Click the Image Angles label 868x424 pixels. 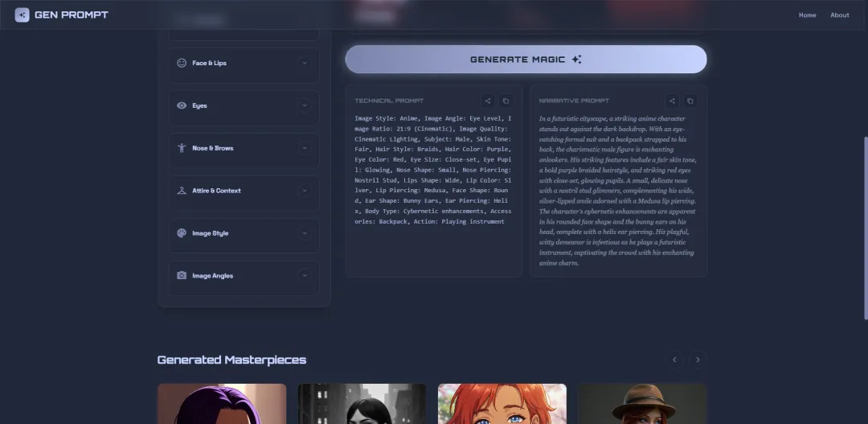212,276
